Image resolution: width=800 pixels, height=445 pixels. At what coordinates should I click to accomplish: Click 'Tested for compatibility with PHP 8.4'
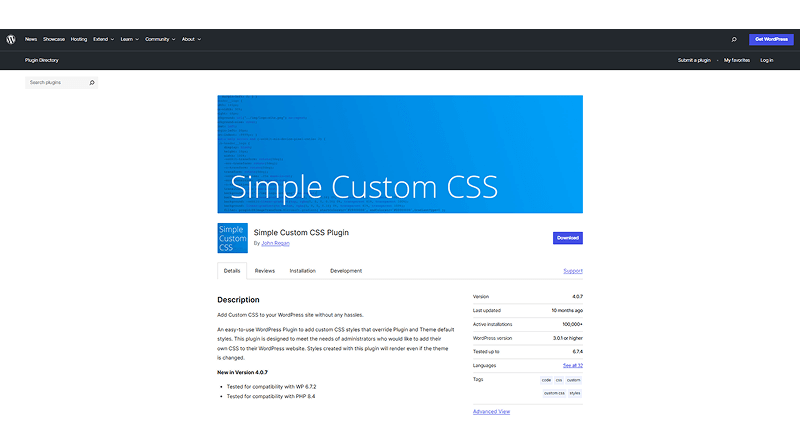(271, 397)
